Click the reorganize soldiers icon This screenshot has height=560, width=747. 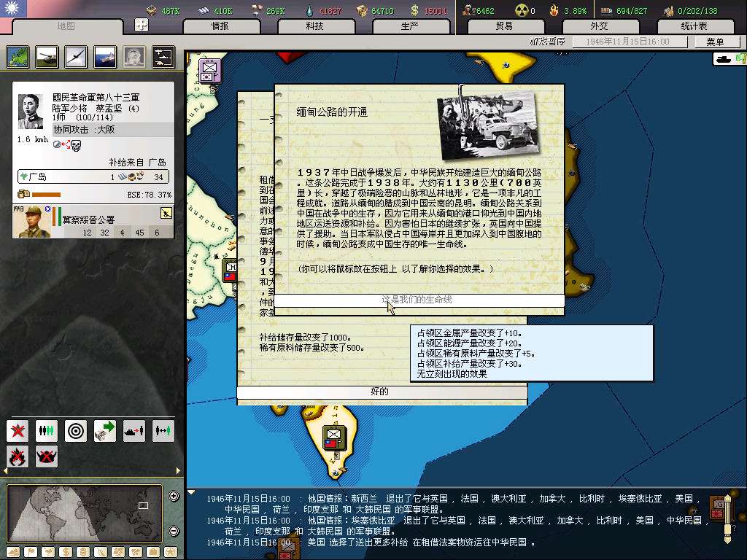47,431
